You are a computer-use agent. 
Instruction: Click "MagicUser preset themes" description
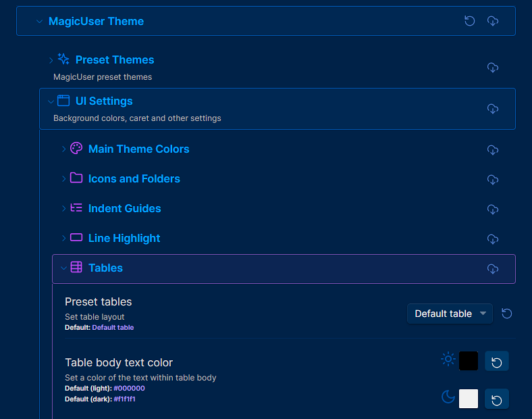click(103, 77)
